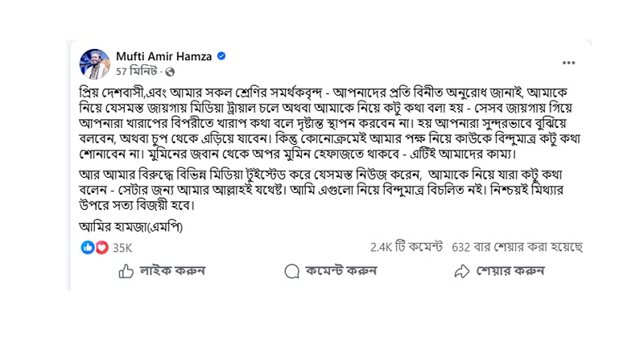This screenshot has height=362, width=644.
Task: Click the speech bubble comment icon
Action: click(x=291, y=272)
